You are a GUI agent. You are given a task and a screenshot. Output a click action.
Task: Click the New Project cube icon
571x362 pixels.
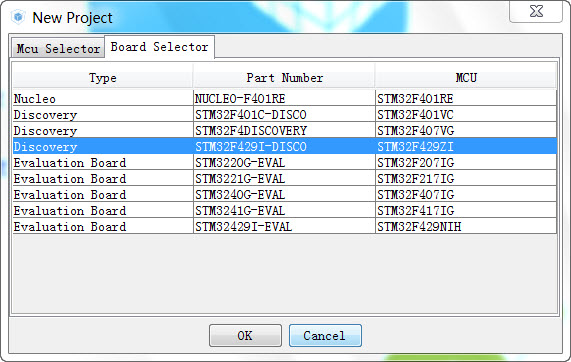coord(18,17)
